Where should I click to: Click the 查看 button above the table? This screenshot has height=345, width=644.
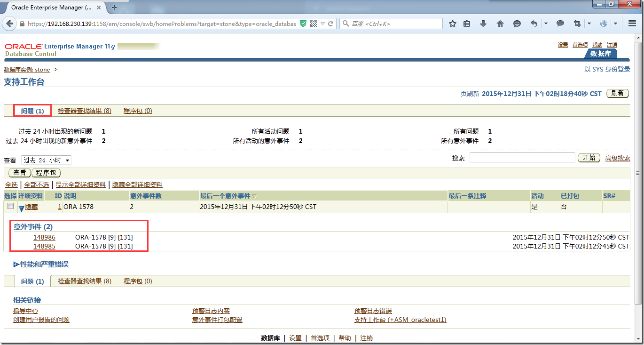tap(20, 173)
